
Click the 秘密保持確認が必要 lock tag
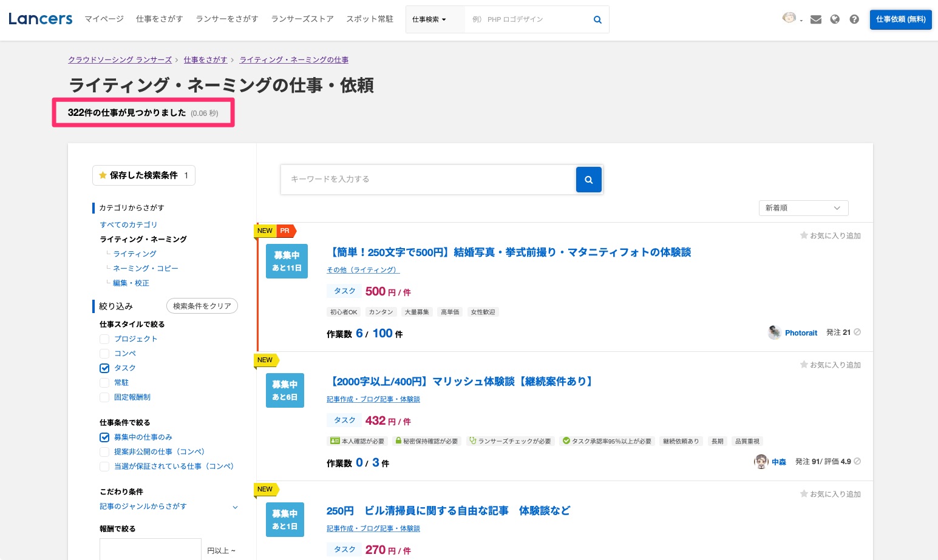(x=426, y=441)
